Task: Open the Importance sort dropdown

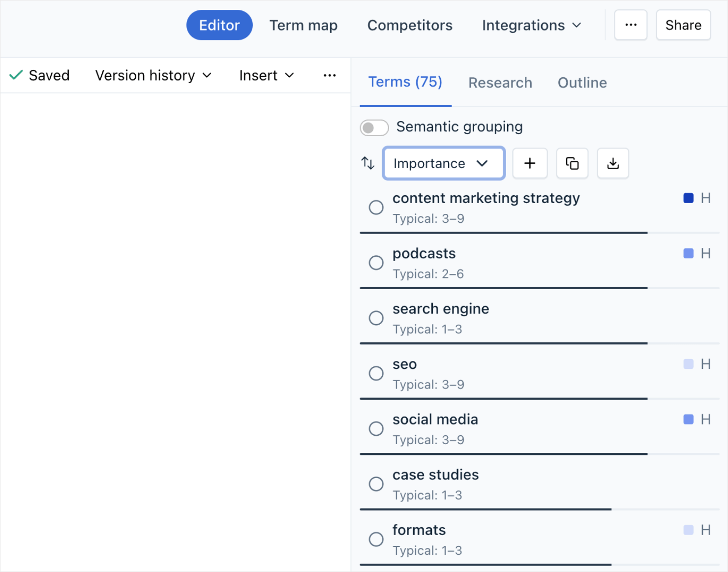Action: tap(444, 163)
